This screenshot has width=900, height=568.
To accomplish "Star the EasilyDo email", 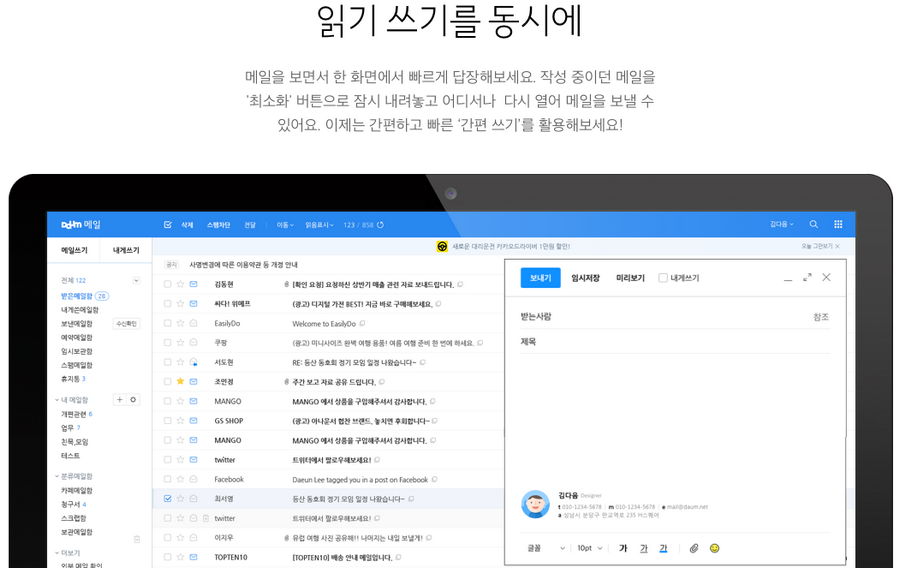I will [180, 323].
